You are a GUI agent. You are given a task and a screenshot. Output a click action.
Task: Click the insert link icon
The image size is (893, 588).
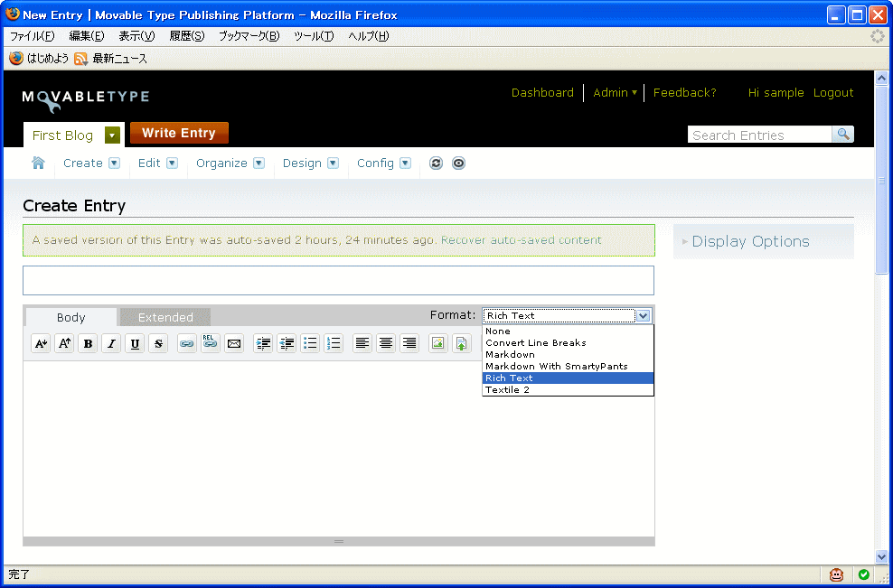(x=186, y=343)
